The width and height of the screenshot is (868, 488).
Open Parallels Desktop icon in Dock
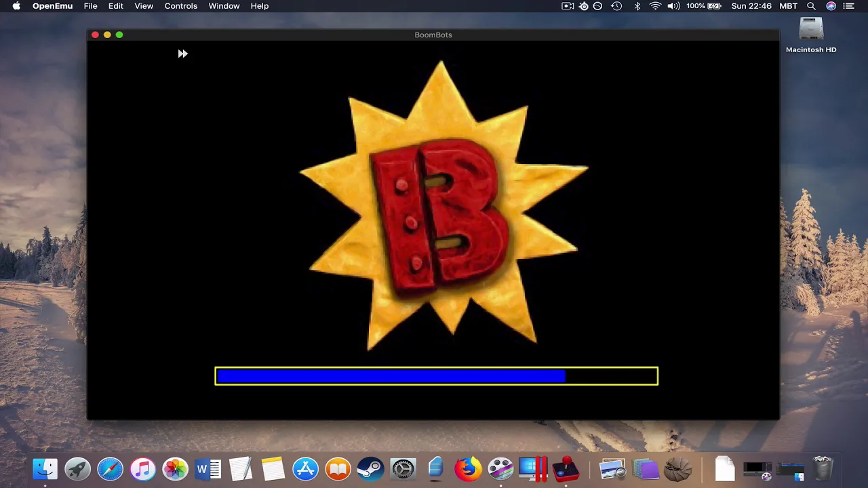click(533, 468)
